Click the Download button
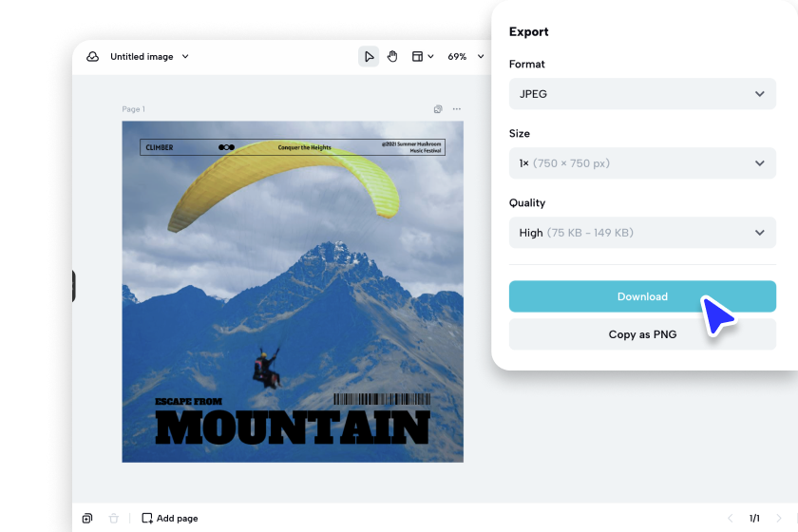This screenshot has width=798, height=532. coord(642,296)
